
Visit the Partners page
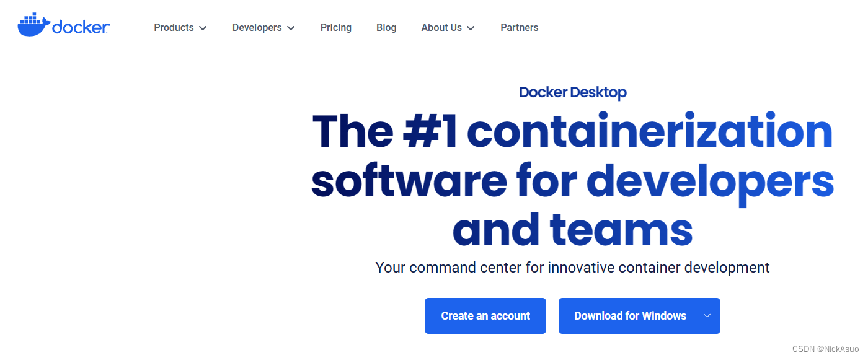(520, 28)
